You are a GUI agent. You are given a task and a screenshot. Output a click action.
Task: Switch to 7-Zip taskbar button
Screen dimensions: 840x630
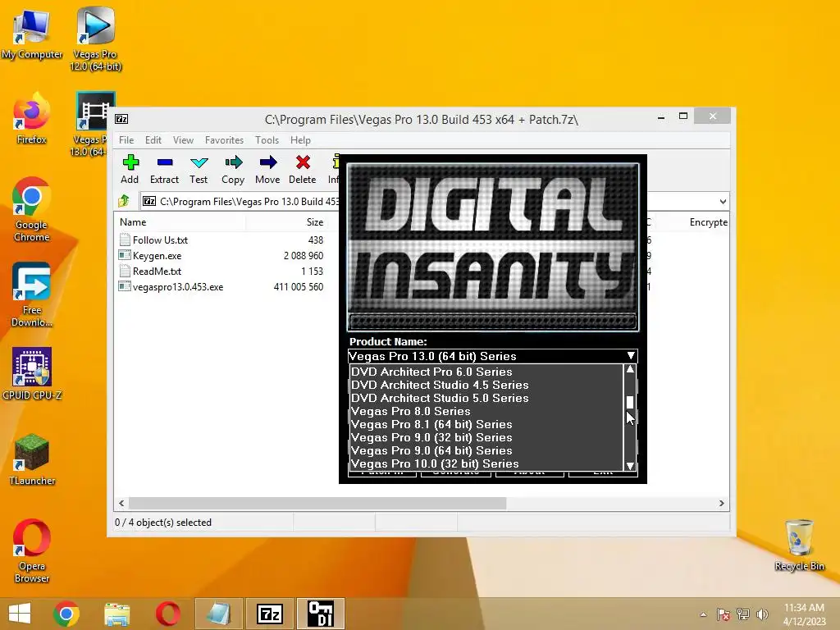(x=269, y=614)
